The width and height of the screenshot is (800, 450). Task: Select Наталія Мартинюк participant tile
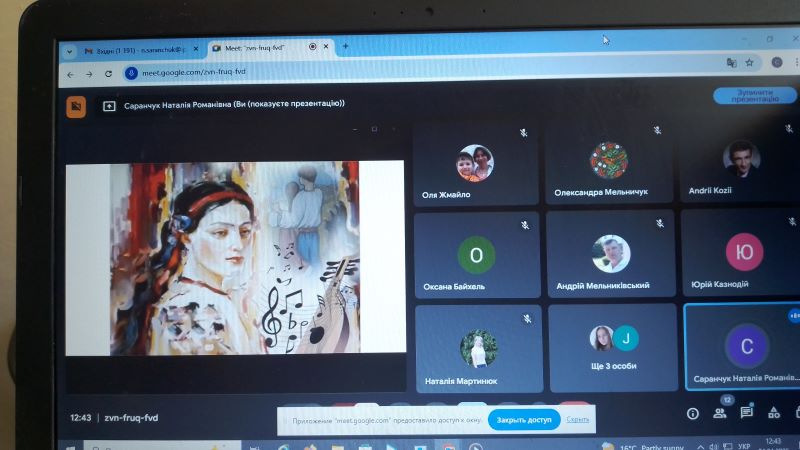coord(479,349)
